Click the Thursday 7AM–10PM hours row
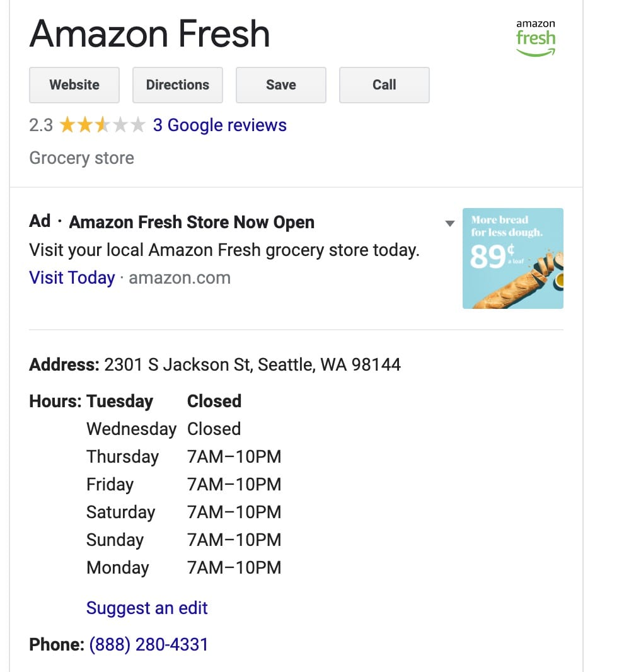The width and height of the screenshot is (624, 672). [184, 457]
